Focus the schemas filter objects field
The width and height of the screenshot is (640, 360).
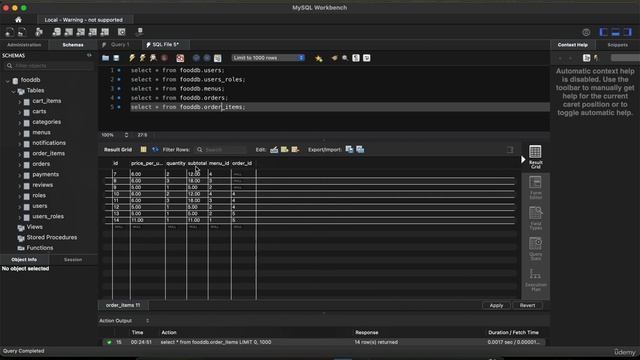[x=49, y=66]
